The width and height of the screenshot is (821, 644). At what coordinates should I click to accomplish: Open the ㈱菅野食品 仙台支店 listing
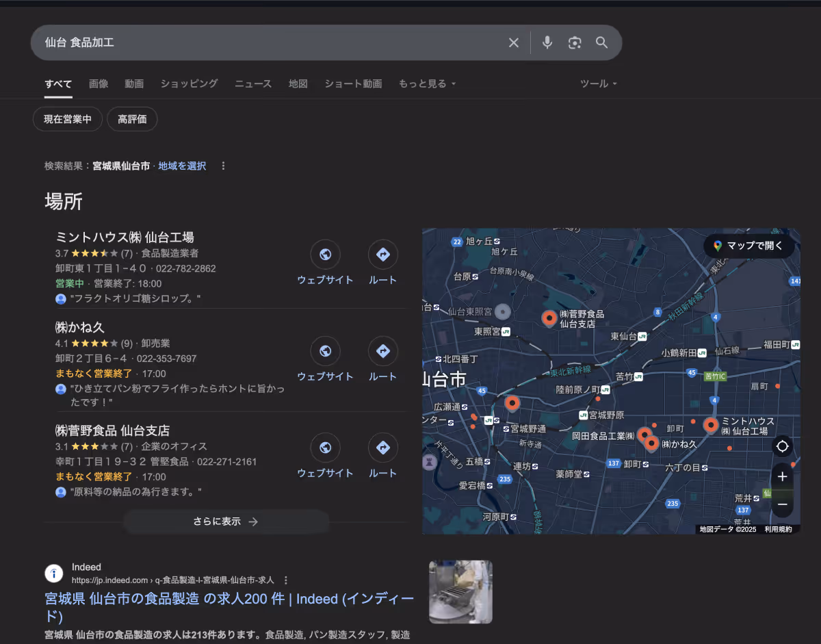(112, 430)
